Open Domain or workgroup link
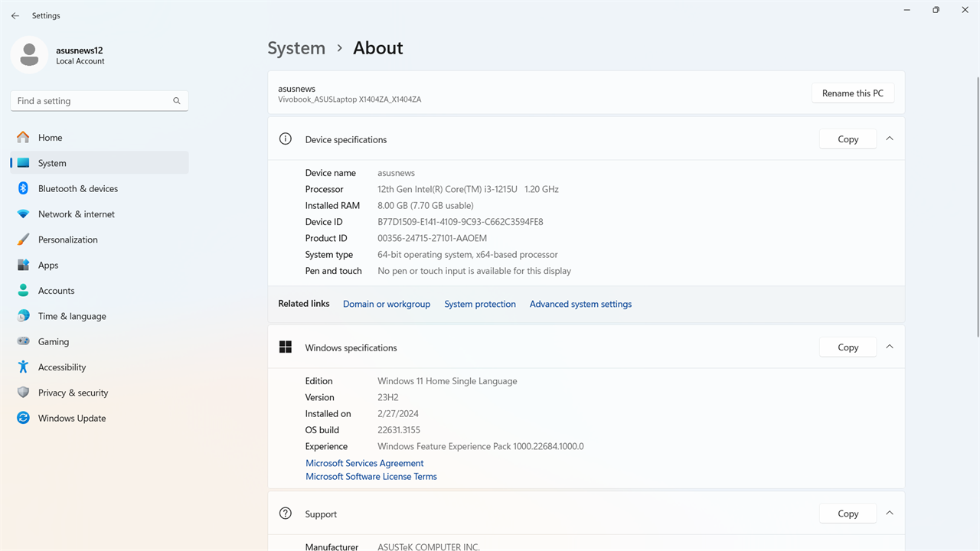980x551 pixels. pos(387,304)
